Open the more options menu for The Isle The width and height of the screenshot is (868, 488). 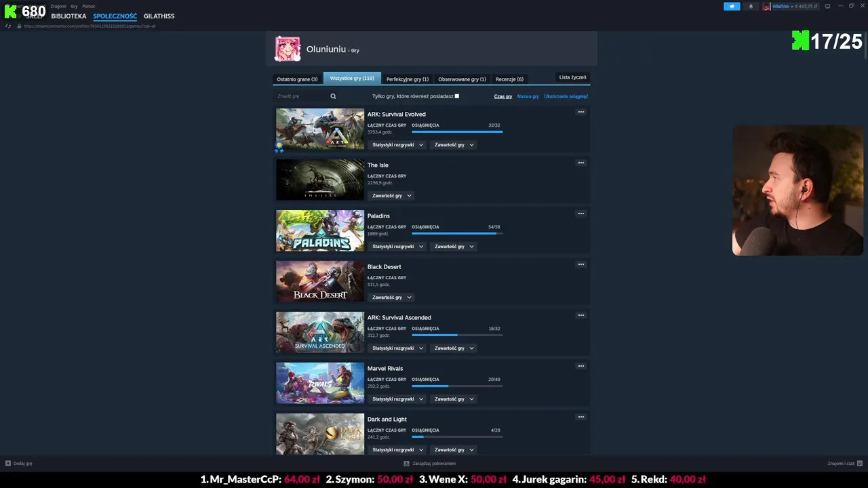(x=580, y=163)
